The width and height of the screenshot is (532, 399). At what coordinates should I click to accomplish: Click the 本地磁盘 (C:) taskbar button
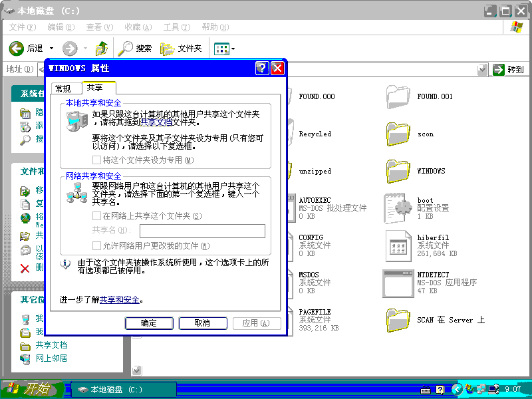click(x=124, y=390)
